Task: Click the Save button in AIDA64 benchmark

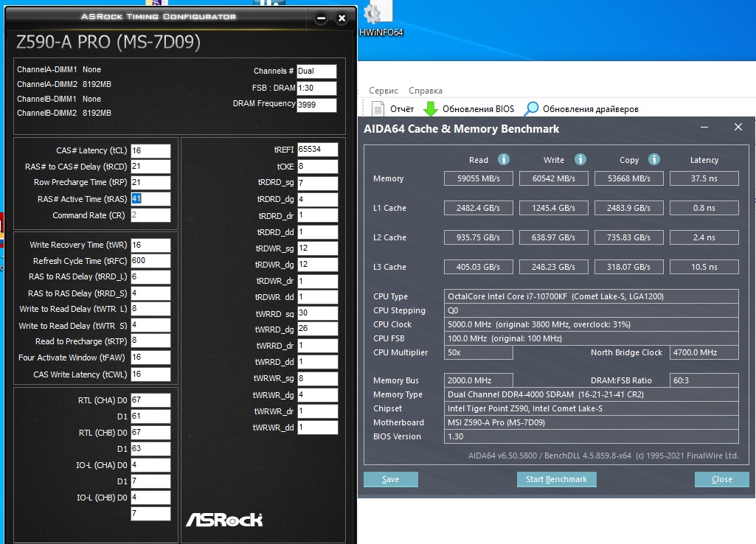Action: pyautogui.click(x=390, y=479)
